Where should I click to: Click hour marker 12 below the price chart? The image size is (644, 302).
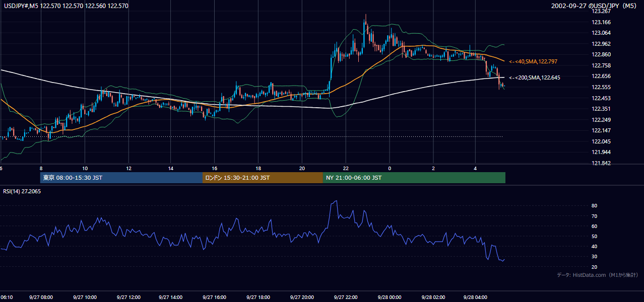128,168
